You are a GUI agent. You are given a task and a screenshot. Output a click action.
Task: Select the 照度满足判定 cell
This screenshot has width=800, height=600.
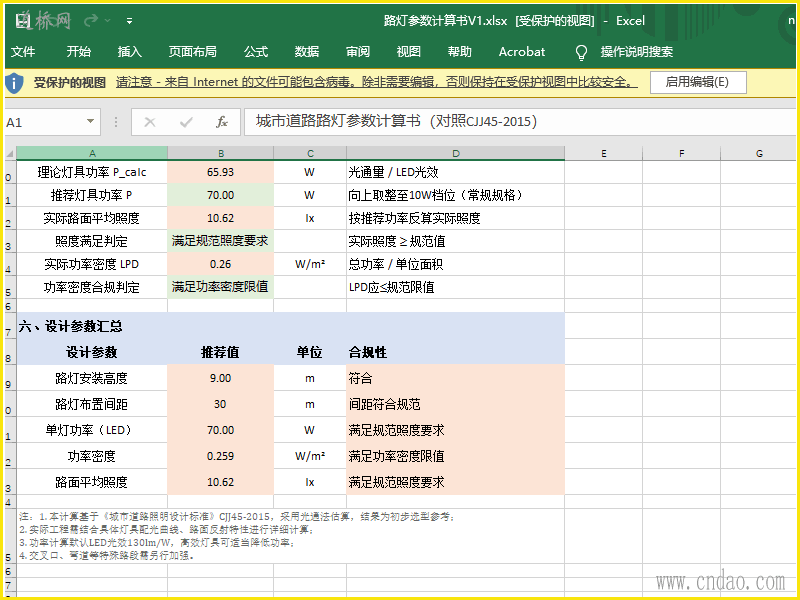92,241
